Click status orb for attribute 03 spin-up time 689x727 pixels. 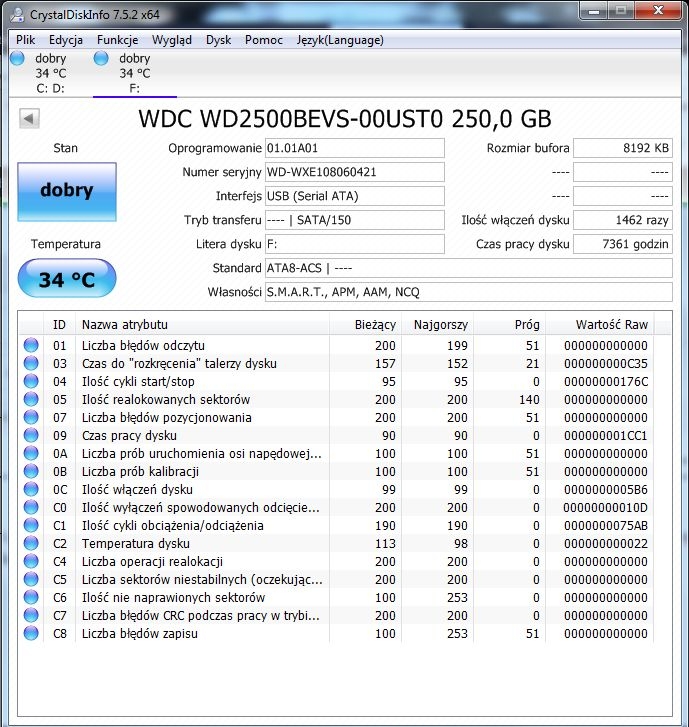(31, 363)
